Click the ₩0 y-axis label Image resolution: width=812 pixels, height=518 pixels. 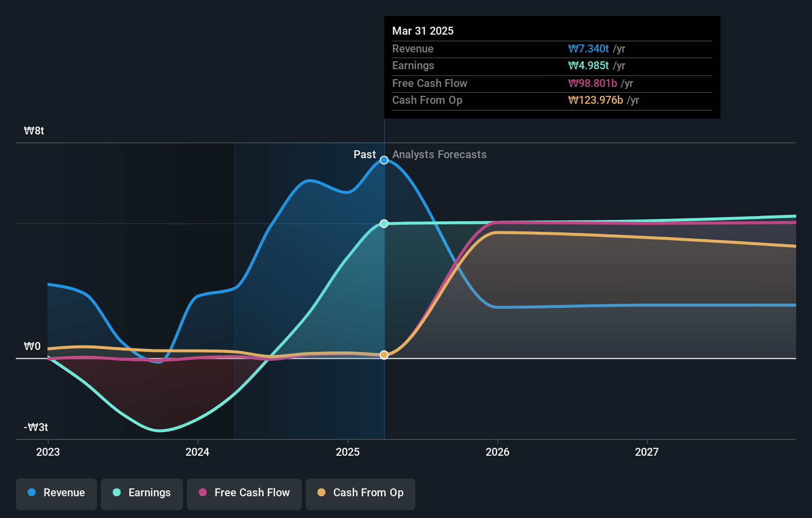[32, 346]
